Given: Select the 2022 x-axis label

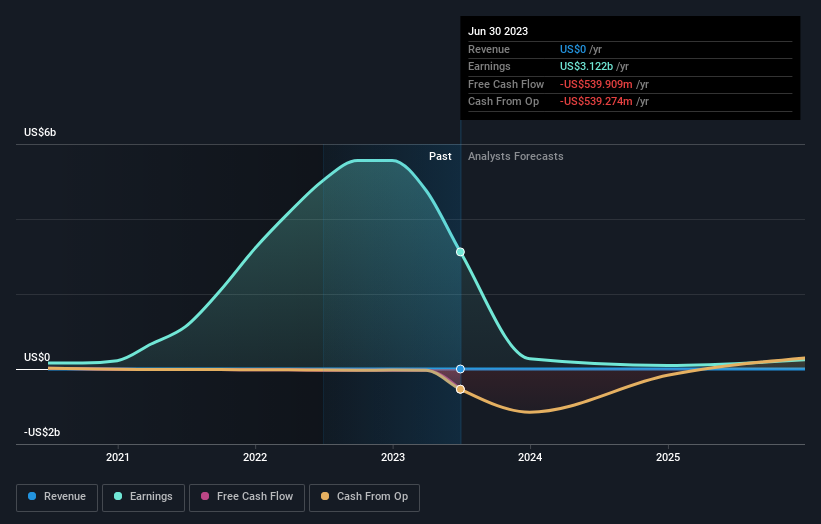Looking at the screenshot, I should point(255,457).
